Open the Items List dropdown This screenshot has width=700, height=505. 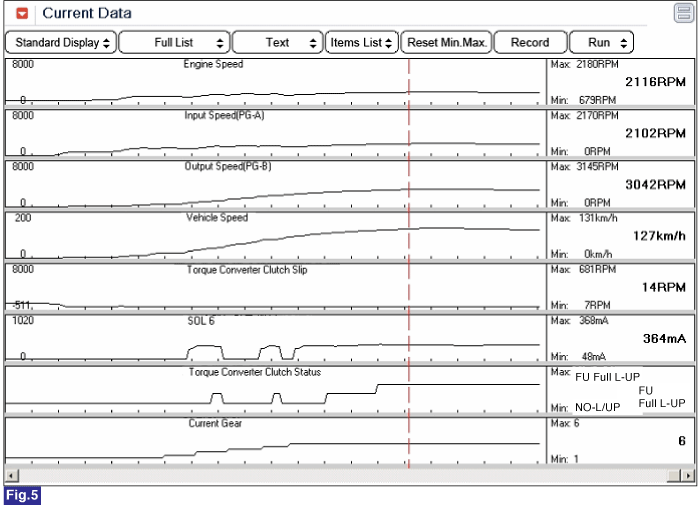click(x=362, y=42)
